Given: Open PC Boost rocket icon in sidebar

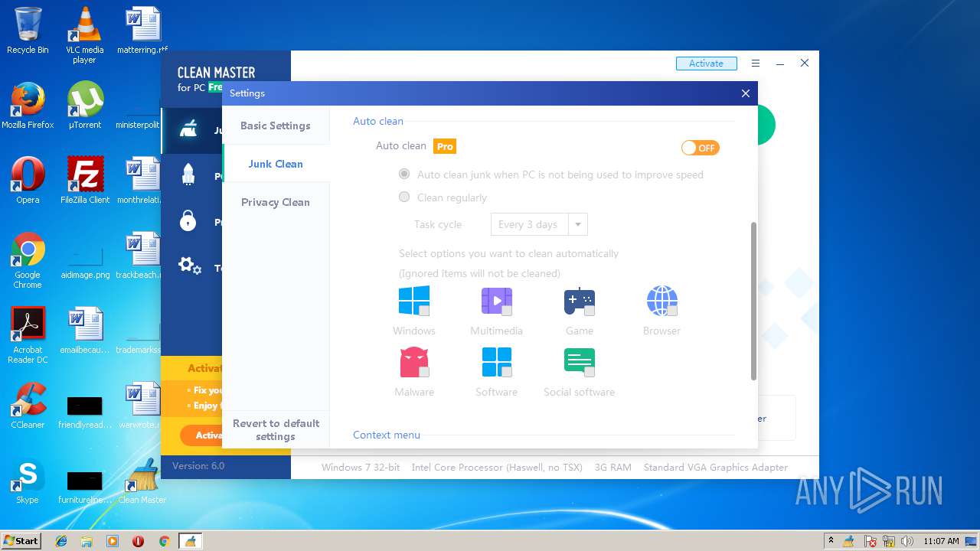Looking at the screenshot, I should click(188, 175).
